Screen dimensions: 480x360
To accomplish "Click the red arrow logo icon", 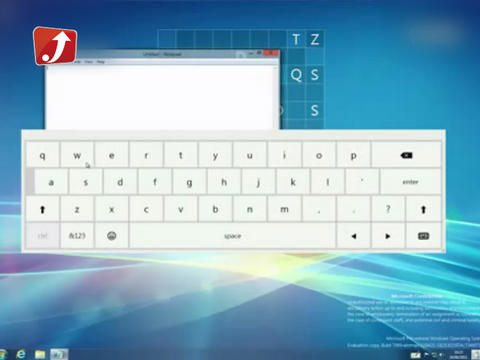I will [x=55, y=46].
